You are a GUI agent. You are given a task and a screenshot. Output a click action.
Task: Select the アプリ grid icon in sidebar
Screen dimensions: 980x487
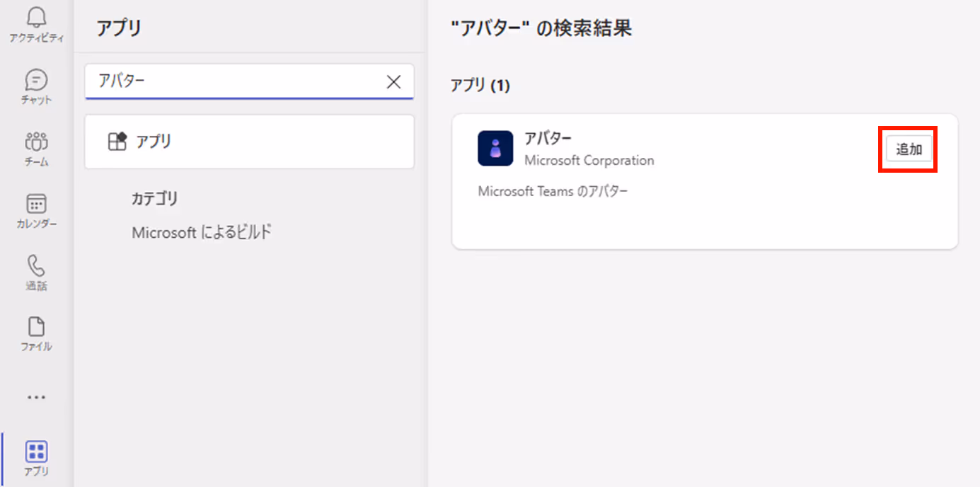tap(36, 451)
